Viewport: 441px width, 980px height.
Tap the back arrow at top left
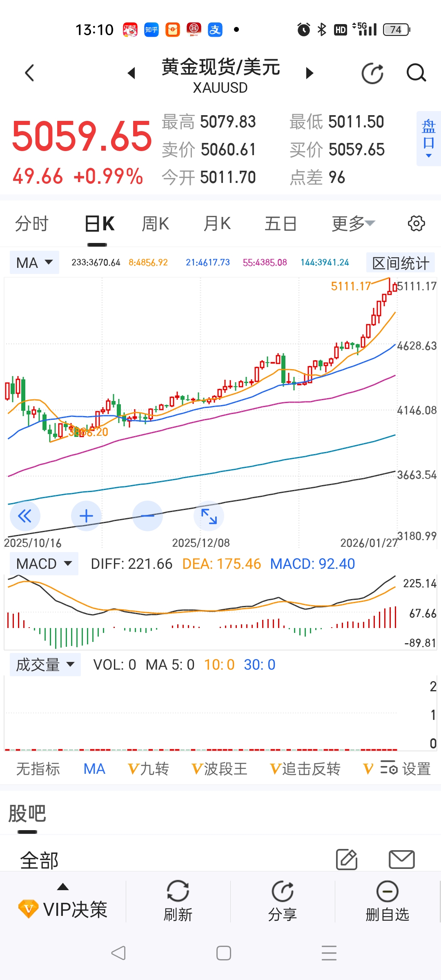point(29,73)
